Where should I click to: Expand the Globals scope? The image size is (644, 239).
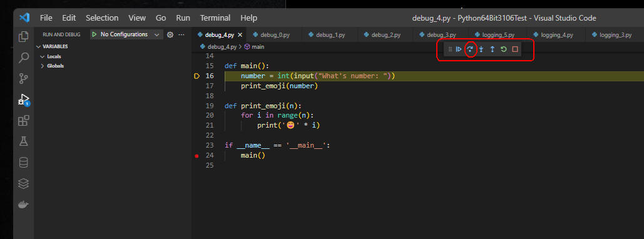[43, 66]
